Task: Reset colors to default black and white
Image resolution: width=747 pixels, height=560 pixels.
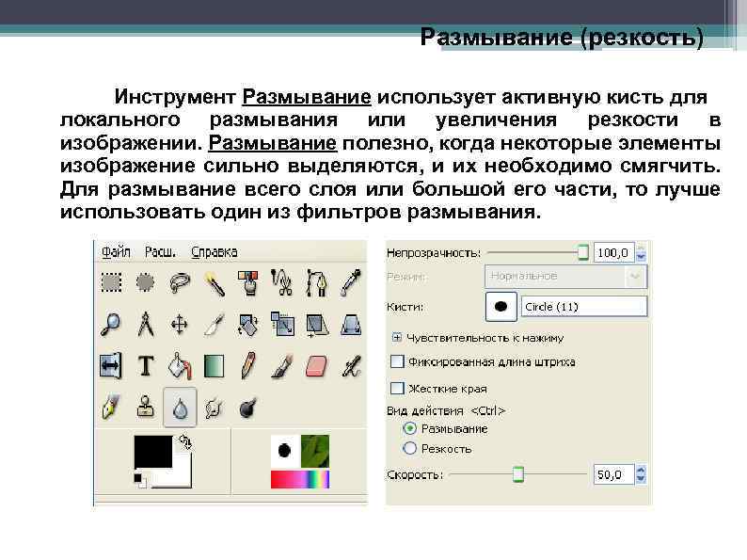Action: (x=140, y=481)
